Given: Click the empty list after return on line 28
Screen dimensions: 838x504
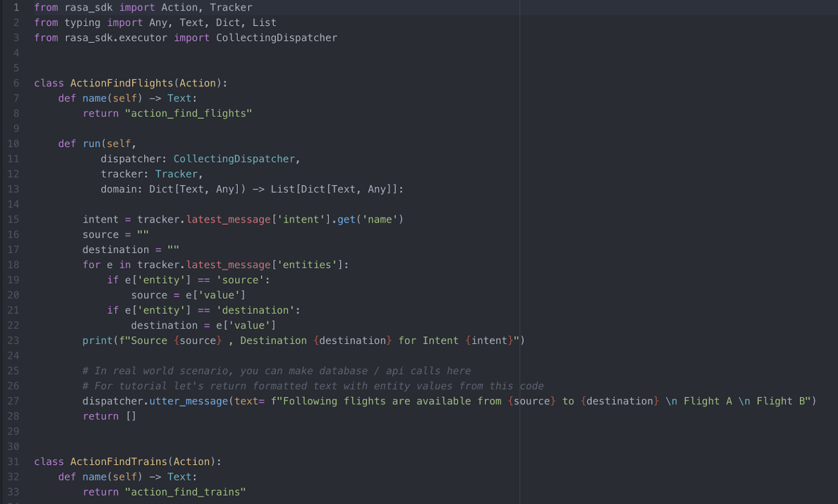Looking at the screenshot, I should tap(131, 416).
